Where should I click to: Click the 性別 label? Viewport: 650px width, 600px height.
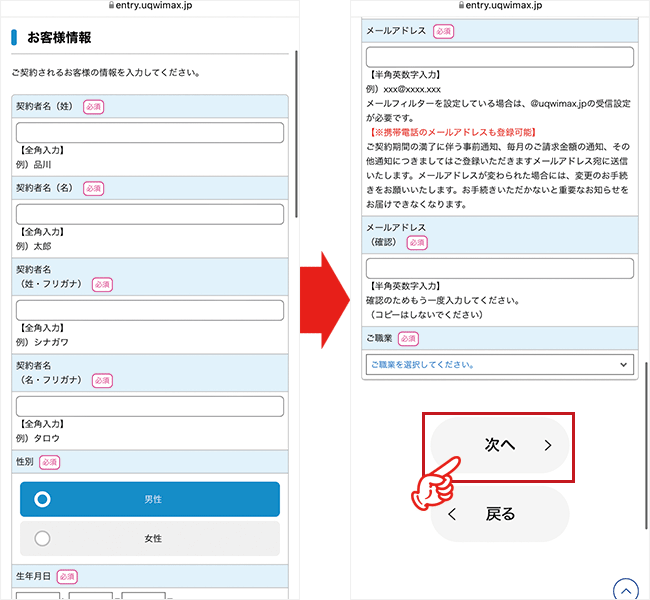pos(24,462)
